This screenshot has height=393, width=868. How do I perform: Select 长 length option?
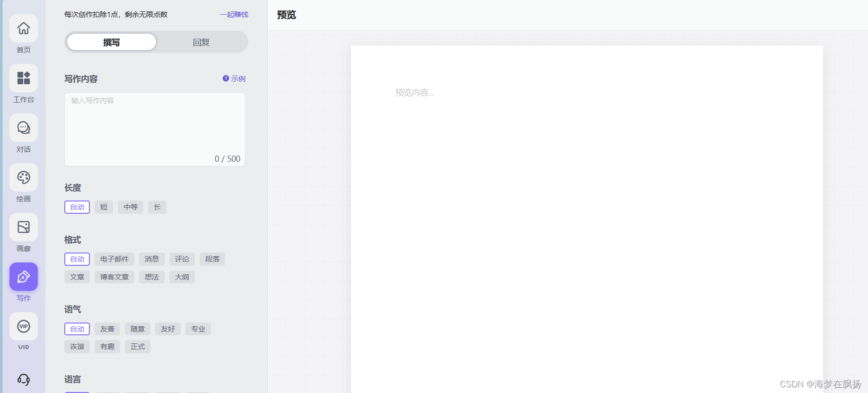click(x=157, y=207)
